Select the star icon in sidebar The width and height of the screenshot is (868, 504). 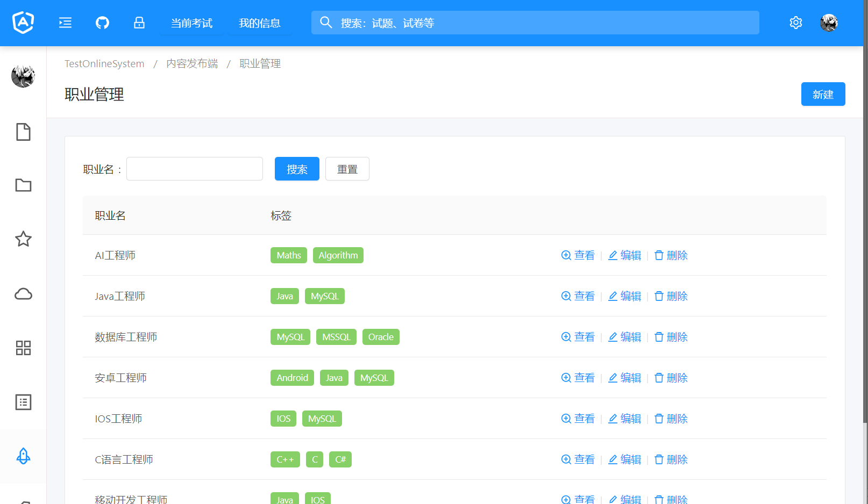pyautogui.click(x=23, y=239)
